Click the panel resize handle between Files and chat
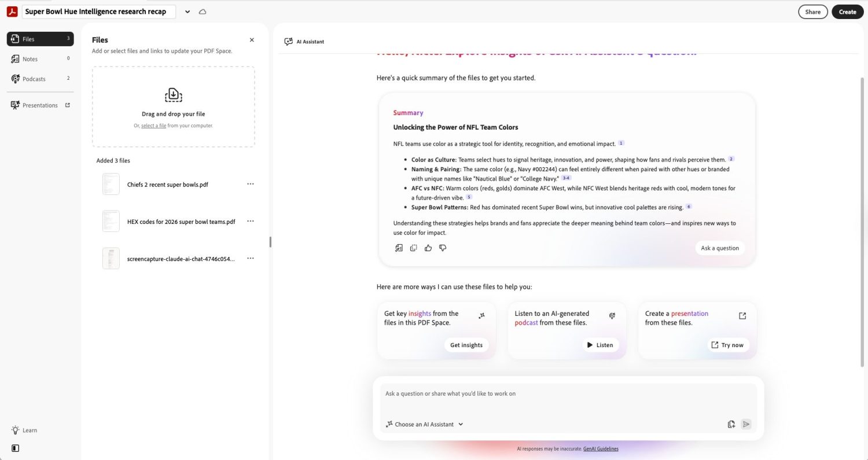 (x=270, y=242)
